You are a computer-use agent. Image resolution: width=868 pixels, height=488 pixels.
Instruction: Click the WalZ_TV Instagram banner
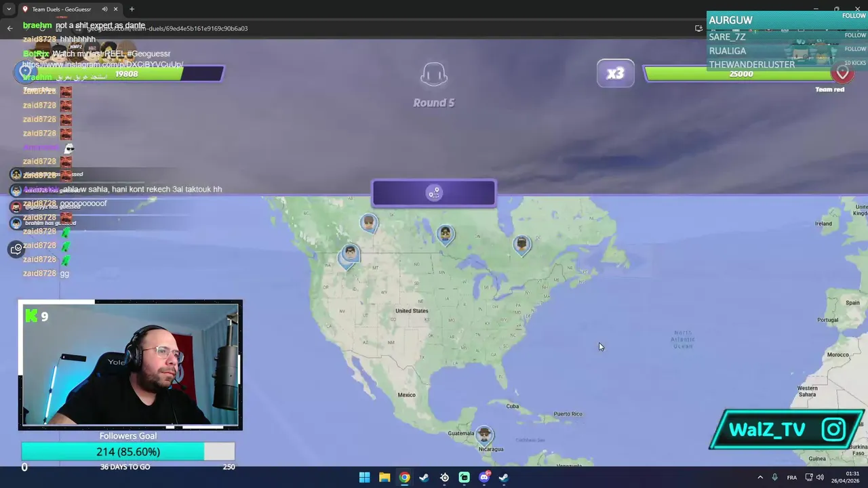coord(787,429)
